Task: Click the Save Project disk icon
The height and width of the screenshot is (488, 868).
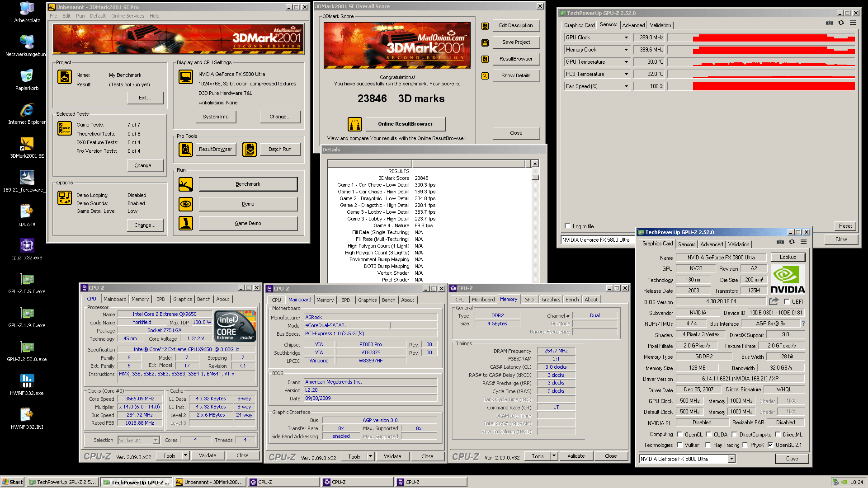Action: pos(485,43)
